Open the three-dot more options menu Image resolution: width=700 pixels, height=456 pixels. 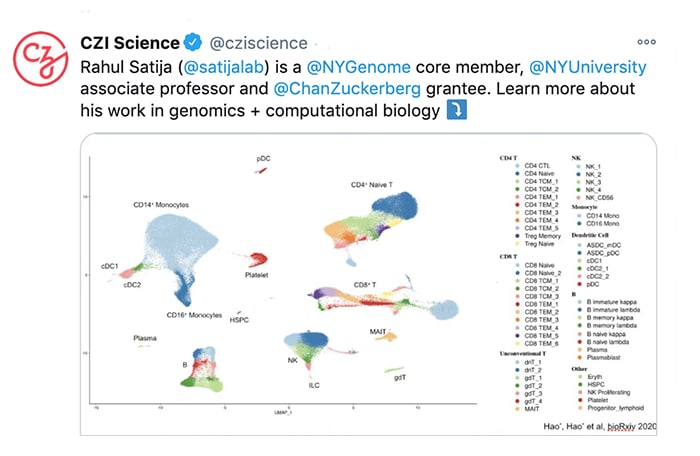646,42
